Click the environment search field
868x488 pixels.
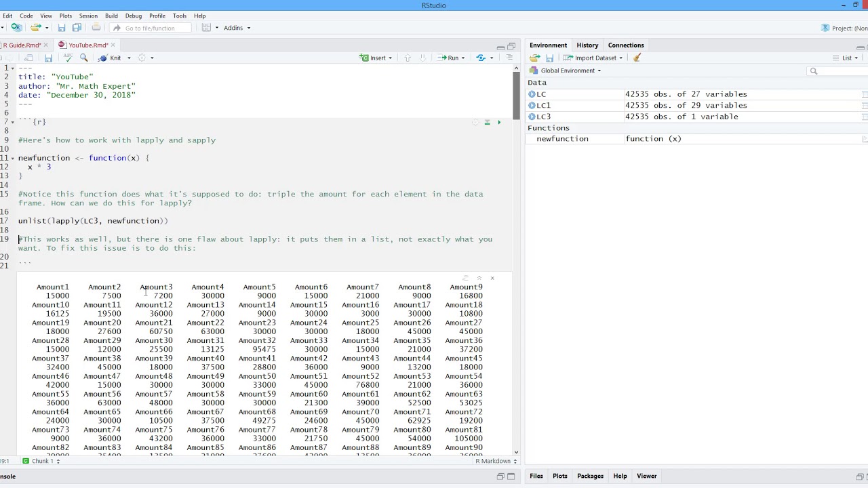pos(837,71)
